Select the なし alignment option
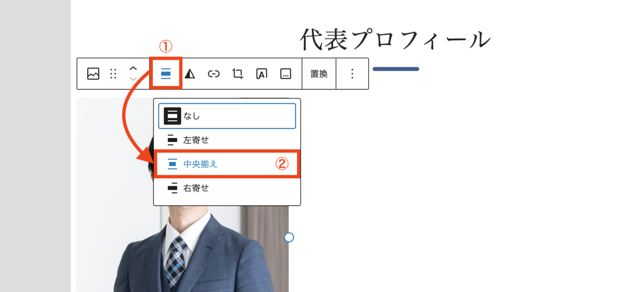644x292 pixels. coord(227,116)
